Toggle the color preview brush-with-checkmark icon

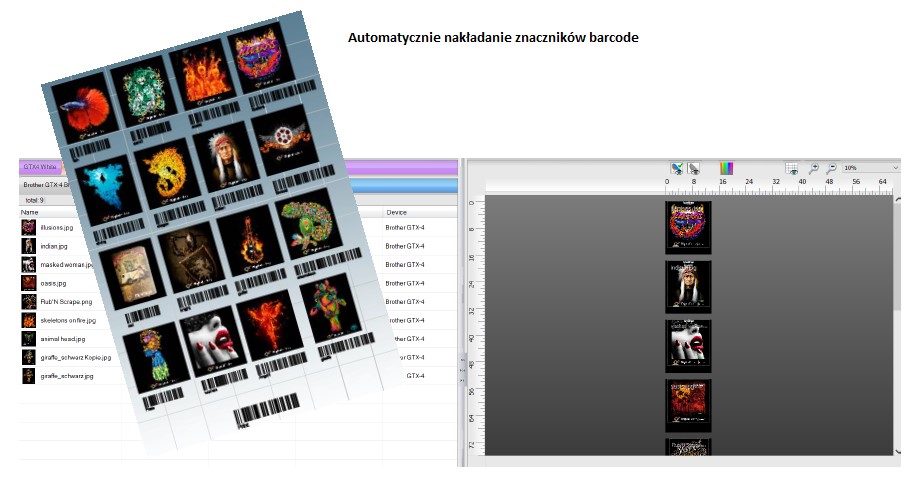click(x=677, y=169)
